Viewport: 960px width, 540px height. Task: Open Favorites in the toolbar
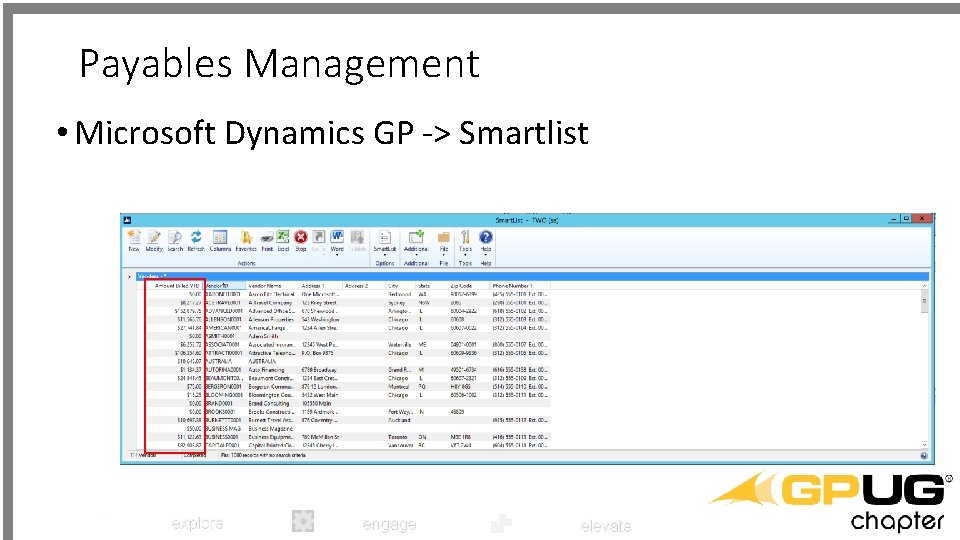coord(246,240)
